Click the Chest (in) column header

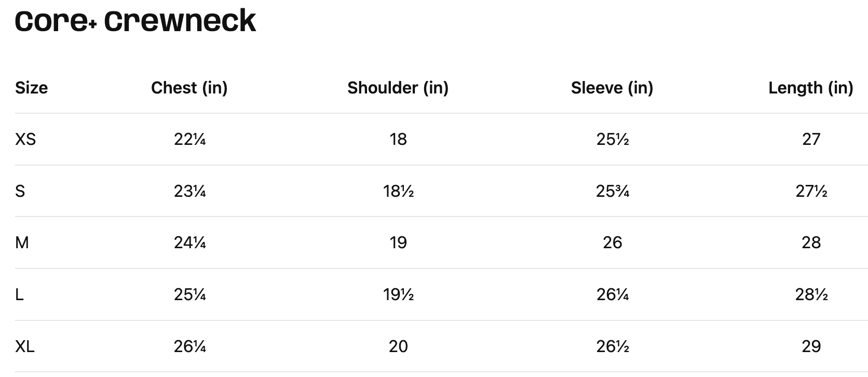tap(189, 88)
